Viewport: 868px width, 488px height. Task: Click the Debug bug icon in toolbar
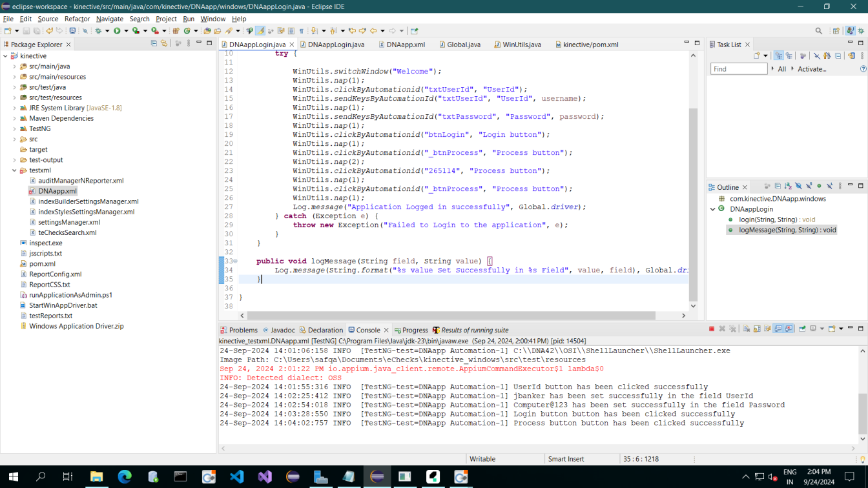pyautogui.click(x=99, y=31)
